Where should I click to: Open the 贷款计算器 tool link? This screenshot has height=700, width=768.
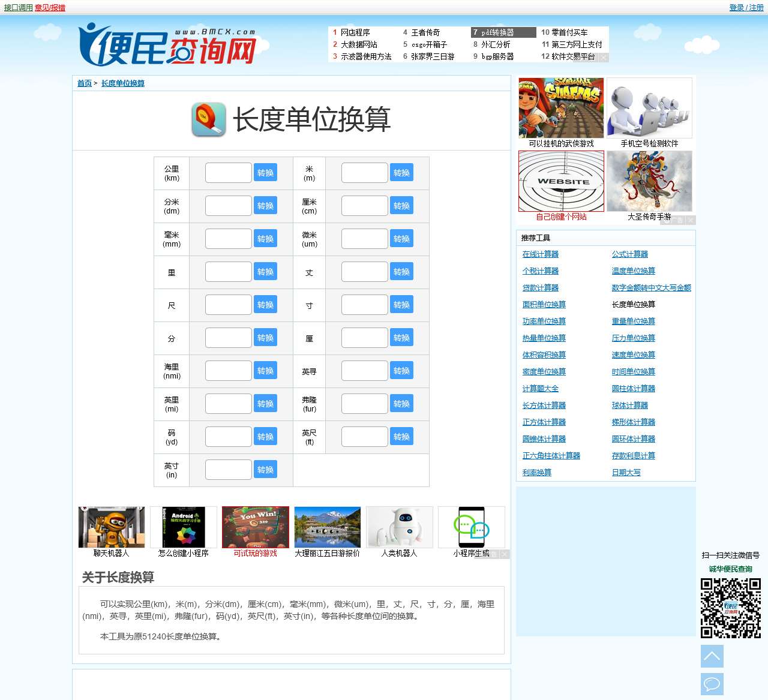(x=541, y=288)
